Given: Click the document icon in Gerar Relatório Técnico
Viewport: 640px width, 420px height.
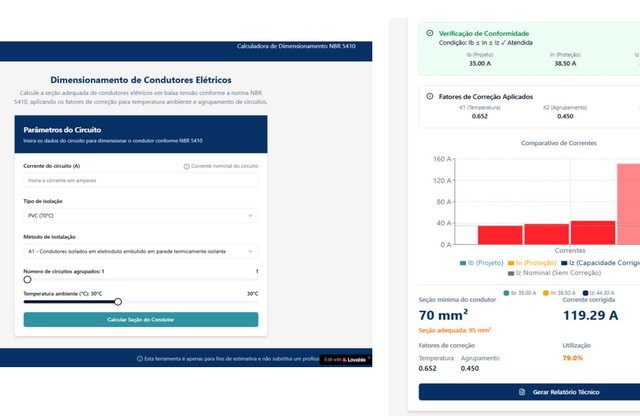Looking at the screenshot, I should (522, 392).
